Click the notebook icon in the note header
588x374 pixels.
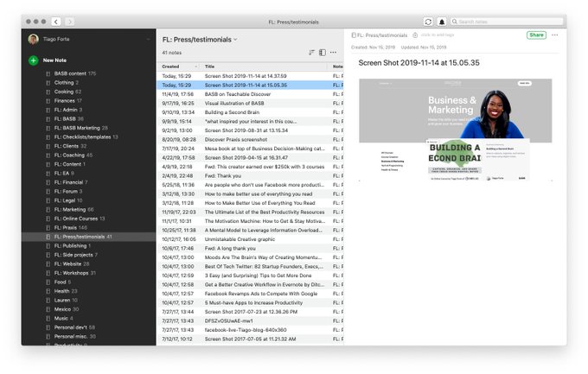354,35
